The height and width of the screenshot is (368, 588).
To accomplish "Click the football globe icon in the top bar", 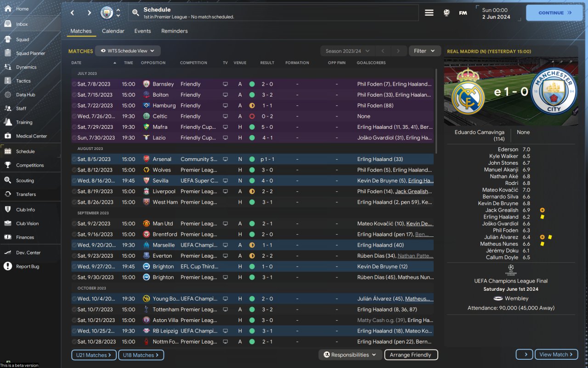I will (447, 13).
